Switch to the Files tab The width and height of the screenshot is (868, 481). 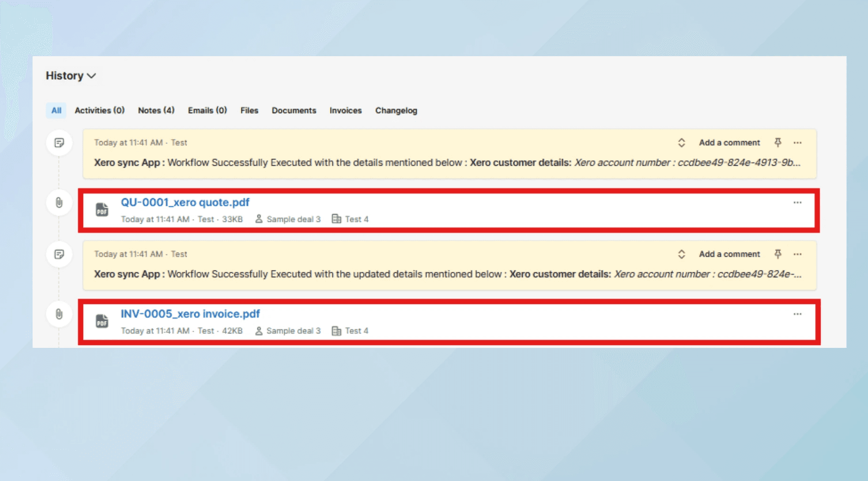point(249,110)
